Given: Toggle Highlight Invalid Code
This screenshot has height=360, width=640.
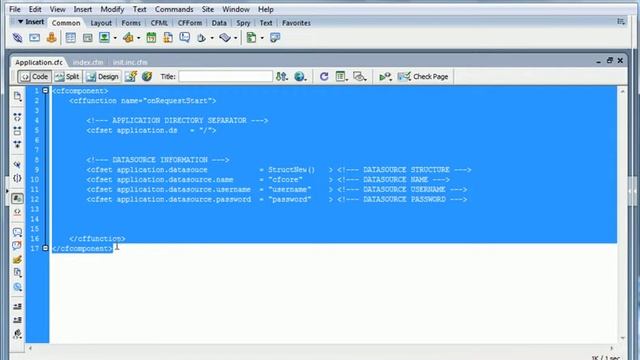Looking at the screenshot, I should (x=17, y=212).
